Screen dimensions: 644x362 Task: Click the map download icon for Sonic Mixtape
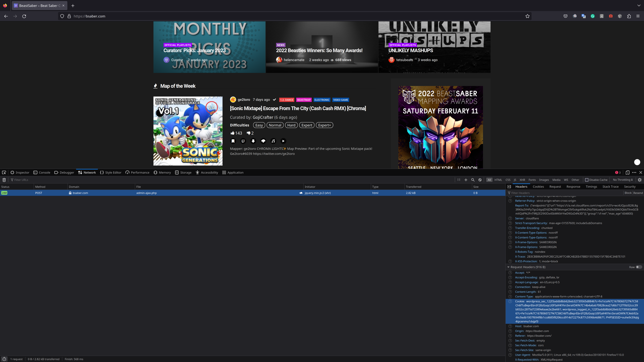pyautogui.click(x=253, y=141)
